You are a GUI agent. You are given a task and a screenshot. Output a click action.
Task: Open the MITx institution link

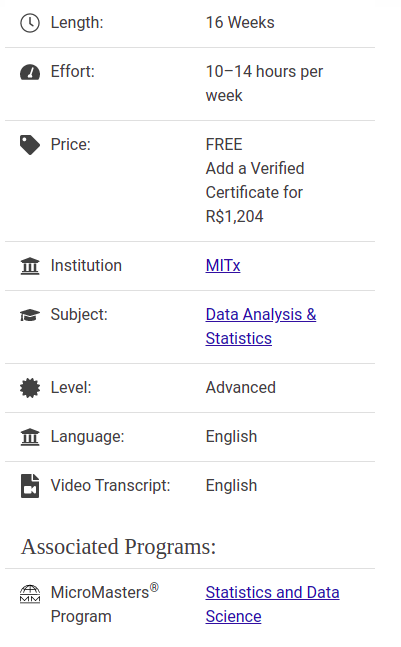pos(223,265)
